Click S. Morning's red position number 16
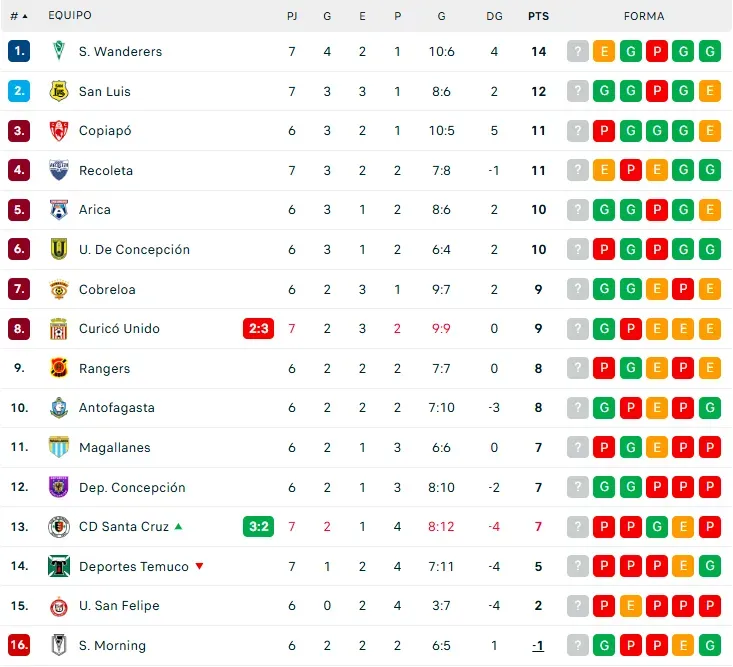Viewport: 733px width, 667px height. pyautogui.click(x=18, y=645)
